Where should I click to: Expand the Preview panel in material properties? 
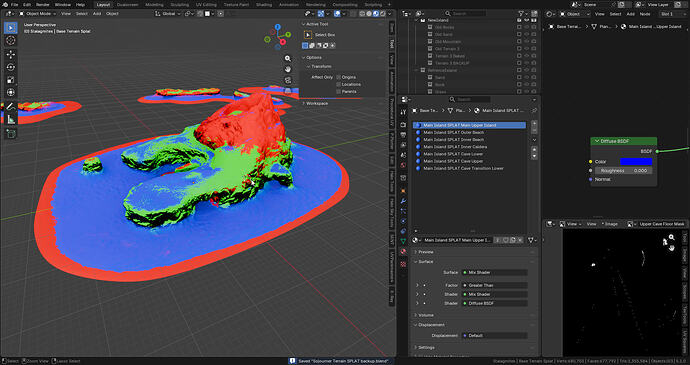coord(416,252)
